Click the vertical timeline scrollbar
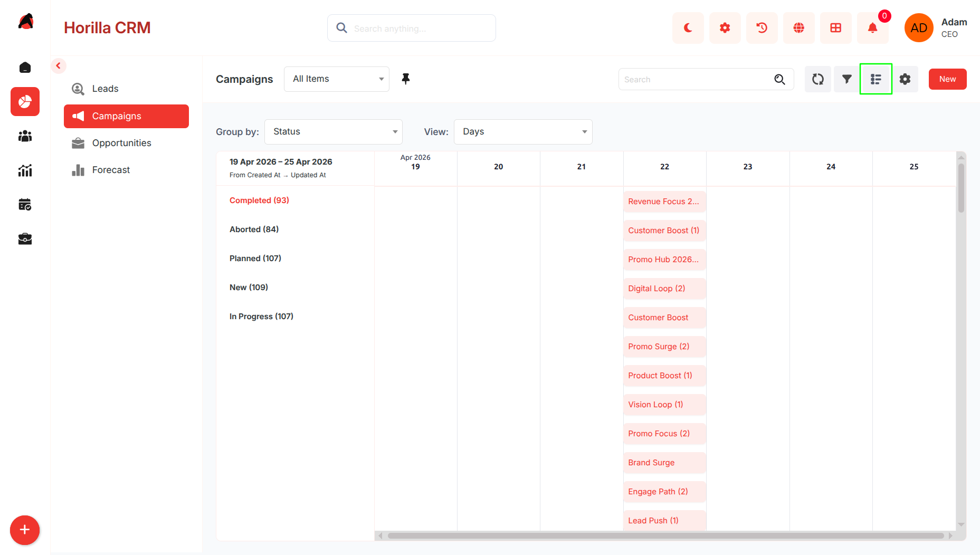 click(x=961, y=188)
